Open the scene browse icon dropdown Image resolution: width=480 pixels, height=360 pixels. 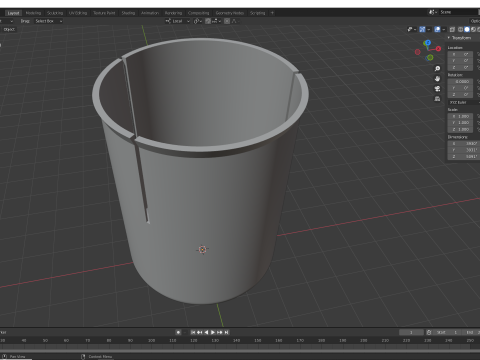433,12
